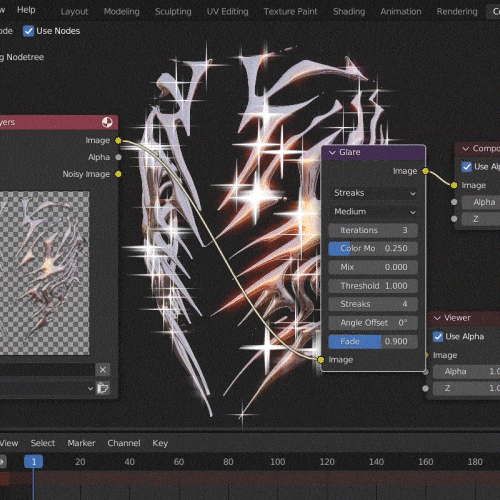The width and height of the screenshot is (500, 500).
Task: Click the Alpha output socket on Render Layers
Action: pos(118,157)
